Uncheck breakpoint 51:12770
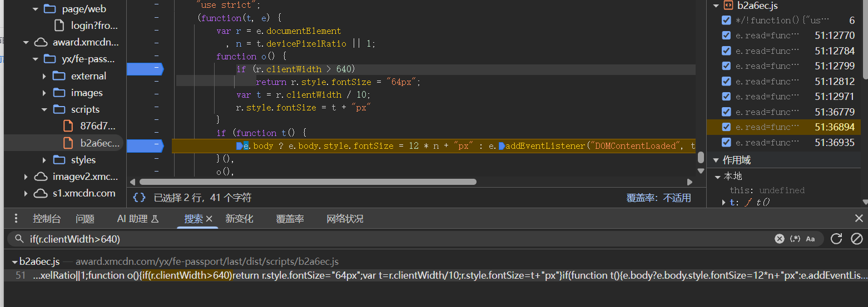The height and width of the screenshot is (307, 868). (726, 36)
